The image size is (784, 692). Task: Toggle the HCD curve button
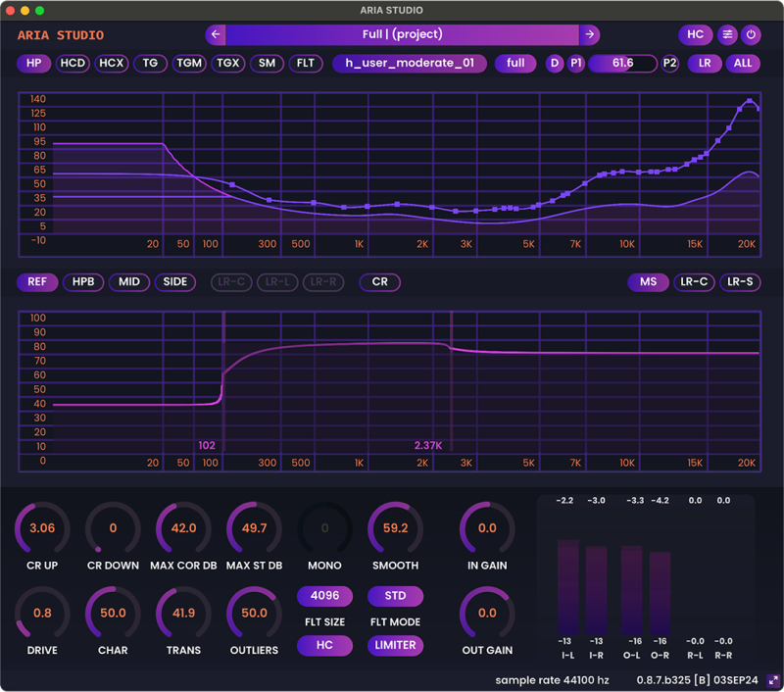pos(73,63)
